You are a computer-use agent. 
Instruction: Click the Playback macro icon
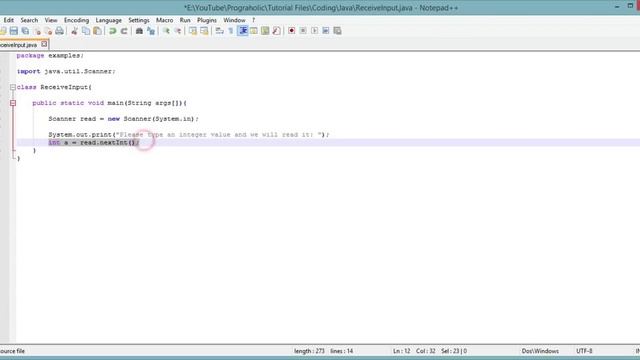tap(314, 31)
